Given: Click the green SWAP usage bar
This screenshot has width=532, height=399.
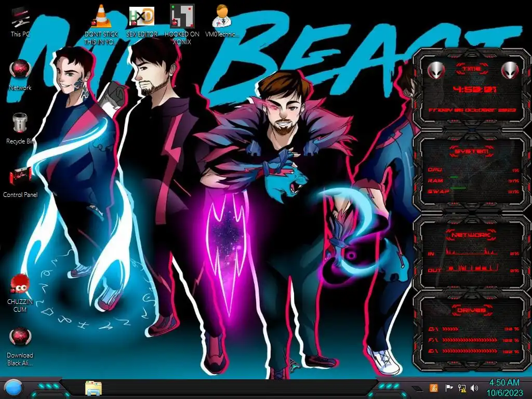Looking at the screenshot, I should (x=458, y=188).
